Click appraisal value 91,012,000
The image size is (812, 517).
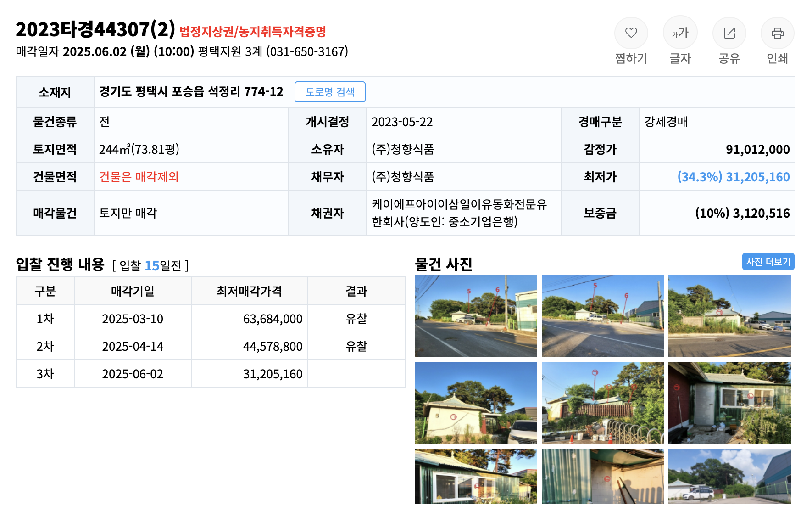[x=758, y=149]
